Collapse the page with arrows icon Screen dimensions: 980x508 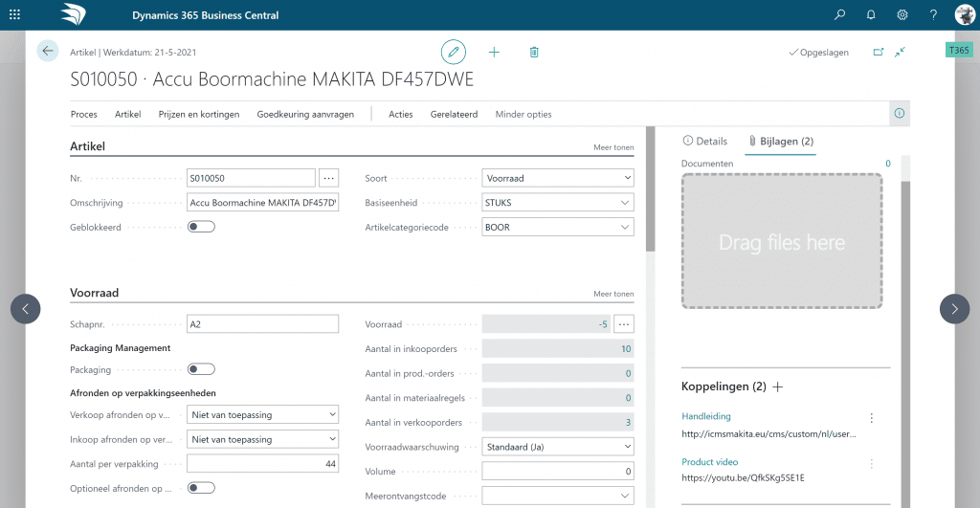pos(900,52)
